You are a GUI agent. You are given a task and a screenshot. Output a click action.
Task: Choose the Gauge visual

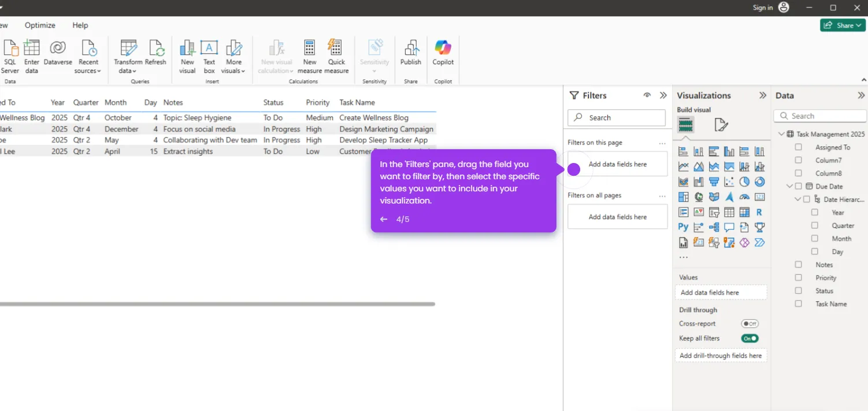tap(744, 197)
